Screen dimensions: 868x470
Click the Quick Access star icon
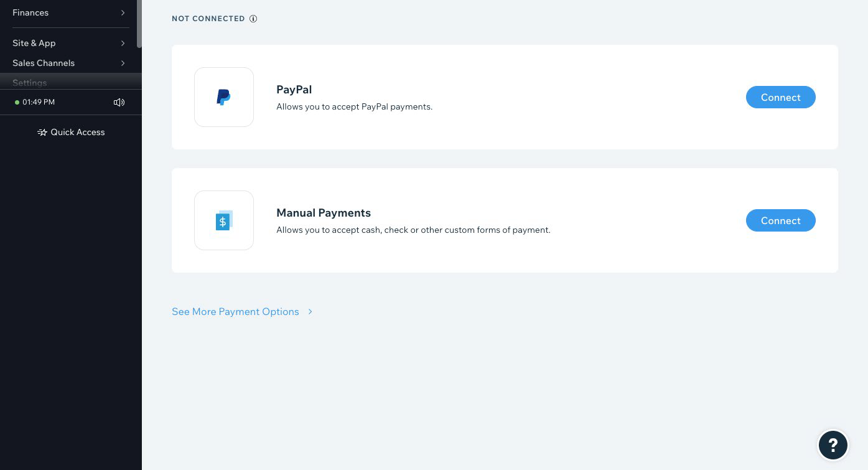click(x=42, y=132)
